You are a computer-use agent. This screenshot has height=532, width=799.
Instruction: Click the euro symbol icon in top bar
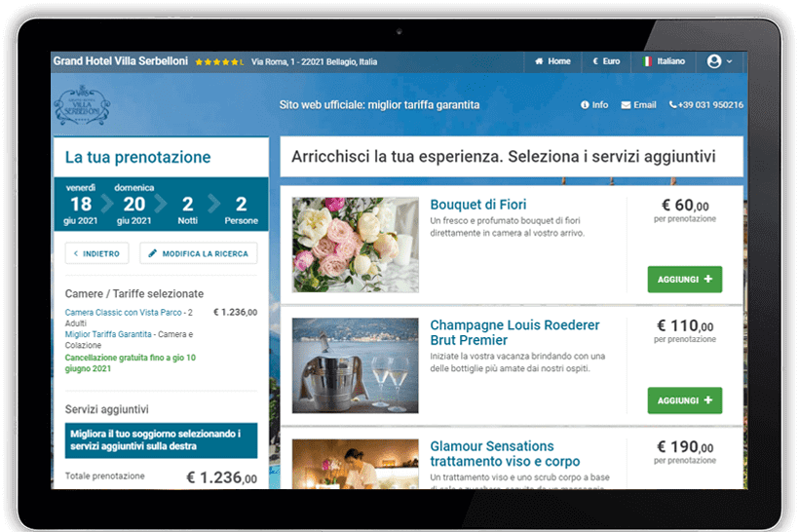594,61
